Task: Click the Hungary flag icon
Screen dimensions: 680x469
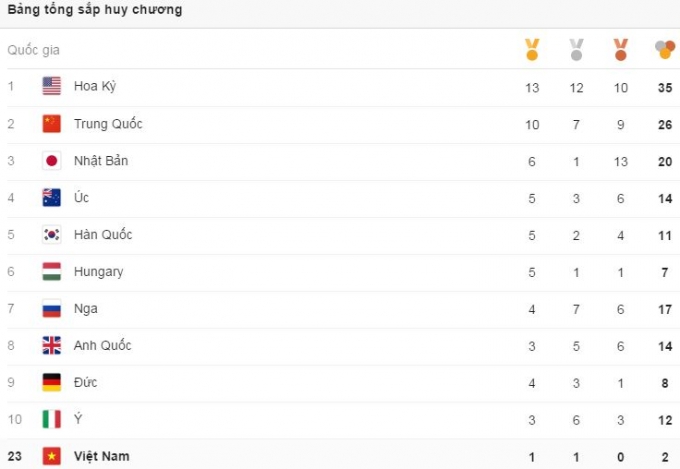Action: click(52, 272)
